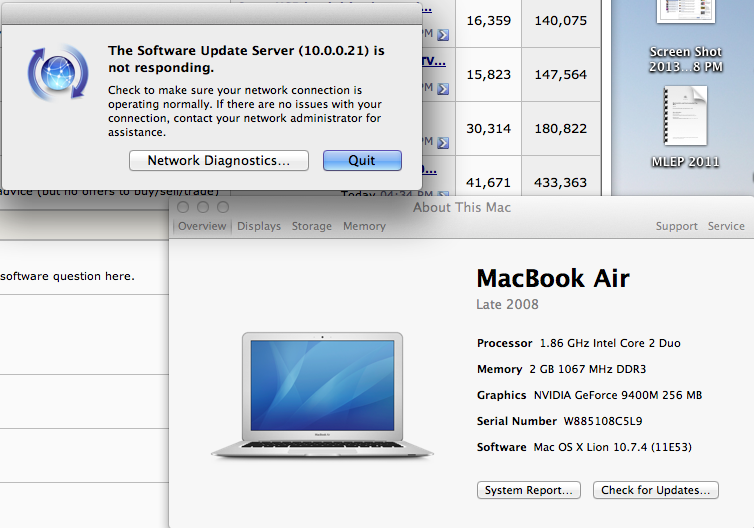Open the Service link in About This Mac
754x528 pixels.
[726, 226]
